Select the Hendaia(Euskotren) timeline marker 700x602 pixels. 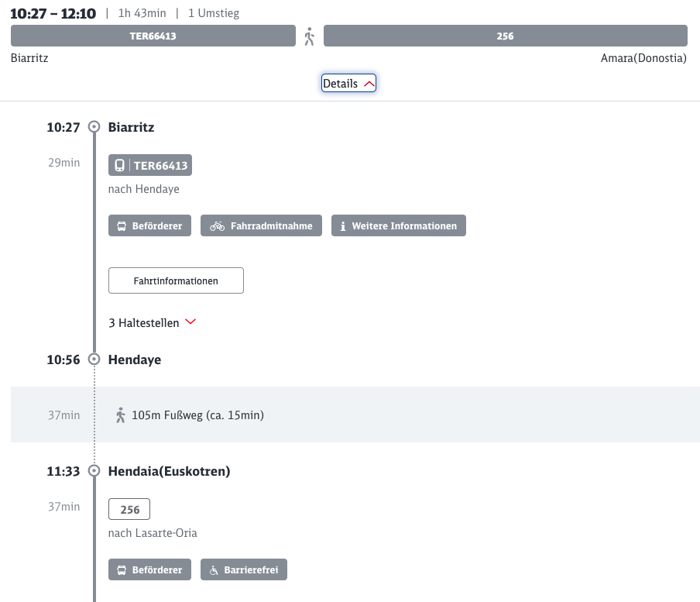94,471
